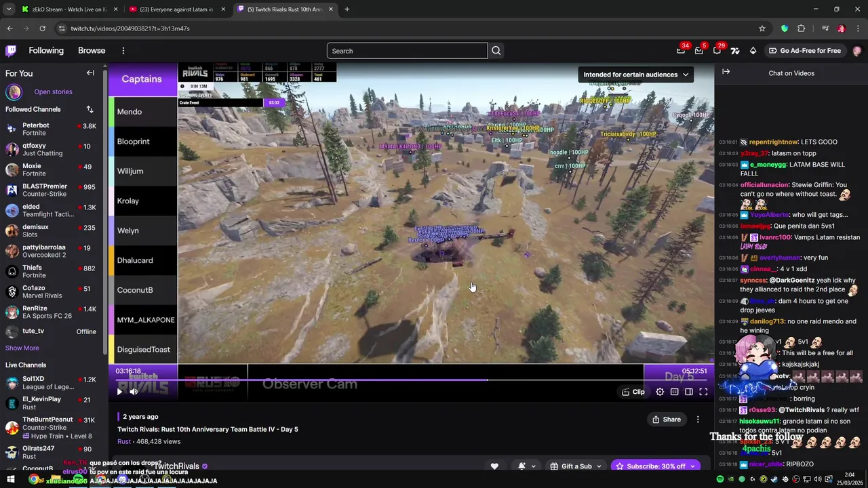The height and width of the screenshot is (488, 868).
Task: Open the Gift a Sub dropdown
Action: coord(576,466)
